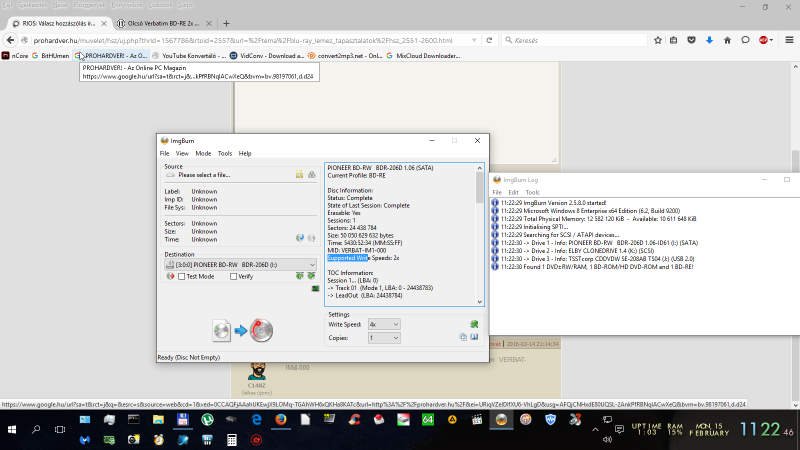Click the disc info panel scrollbar thumb
The width and height of the screenshot is (800, 450).
[x=480, y=187]
